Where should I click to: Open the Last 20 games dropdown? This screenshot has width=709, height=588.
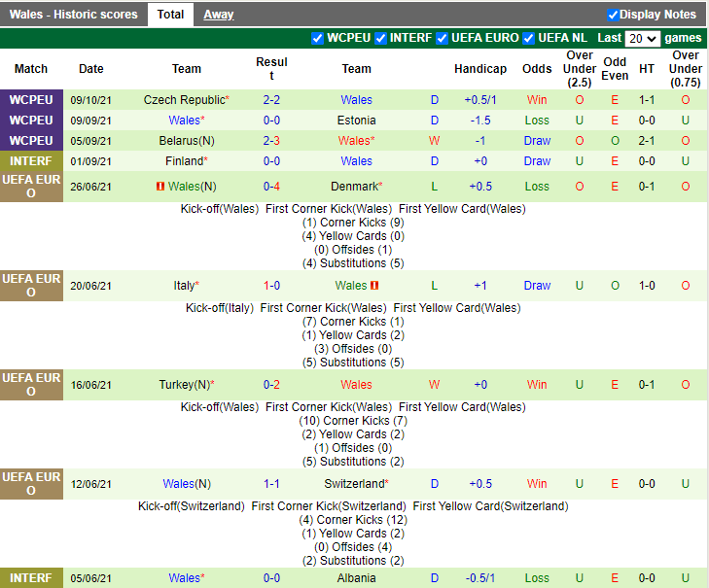pyautogui.click(x=643, y=39)
